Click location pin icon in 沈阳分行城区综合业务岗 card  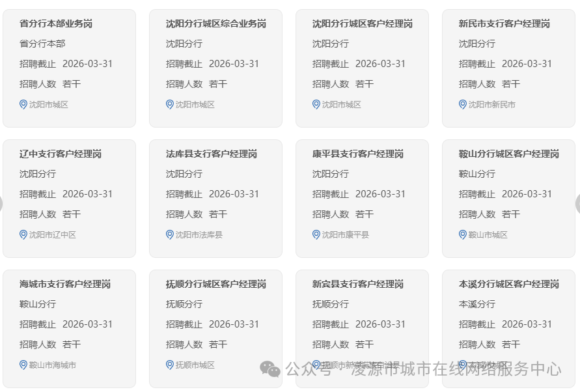(x=170, y=105)
